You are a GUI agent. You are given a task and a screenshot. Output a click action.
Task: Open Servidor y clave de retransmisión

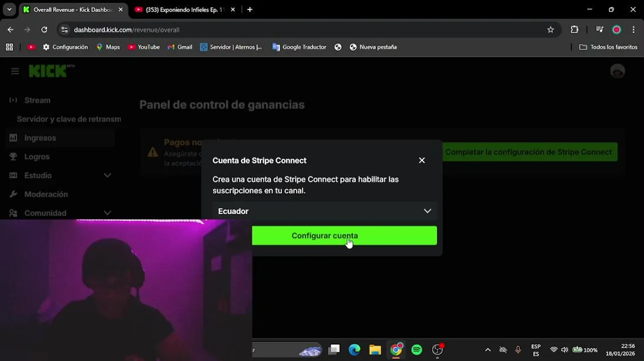click(69, 119)
